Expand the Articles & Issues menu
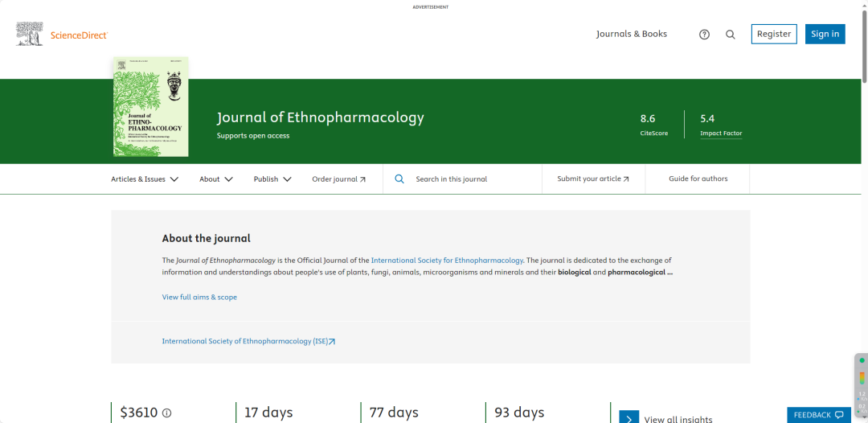868x423 pixels. [x=145, y=179]
